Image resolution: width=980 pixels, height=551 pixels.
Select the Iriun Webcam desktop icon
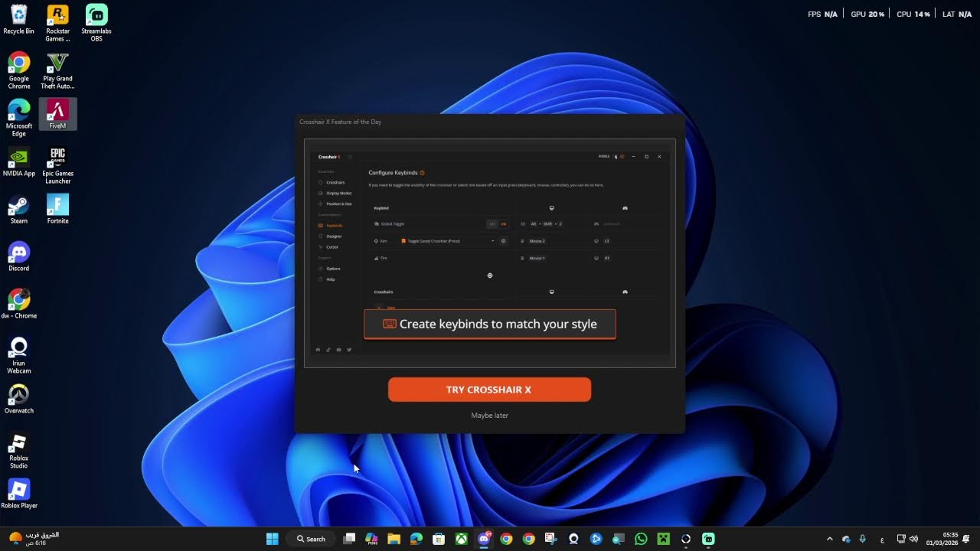coord(18,355)
